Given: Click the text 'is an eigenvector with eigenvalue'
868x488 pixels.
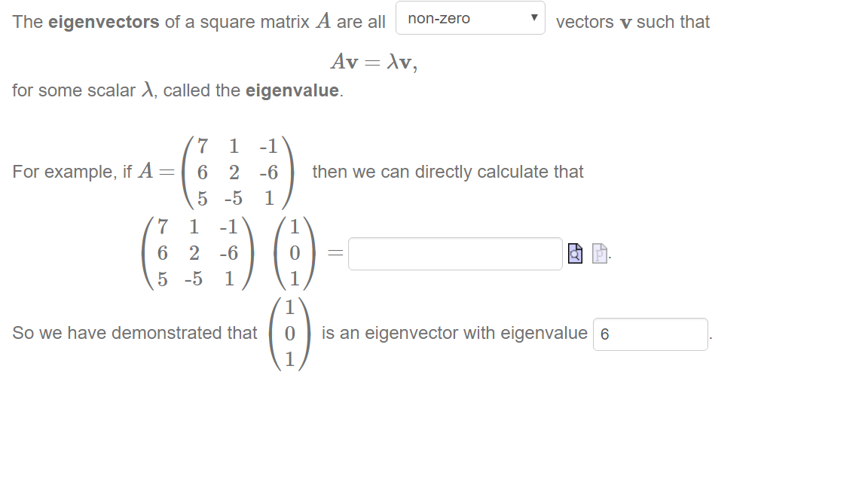Looking at the screenshot, I should point(454,333).
